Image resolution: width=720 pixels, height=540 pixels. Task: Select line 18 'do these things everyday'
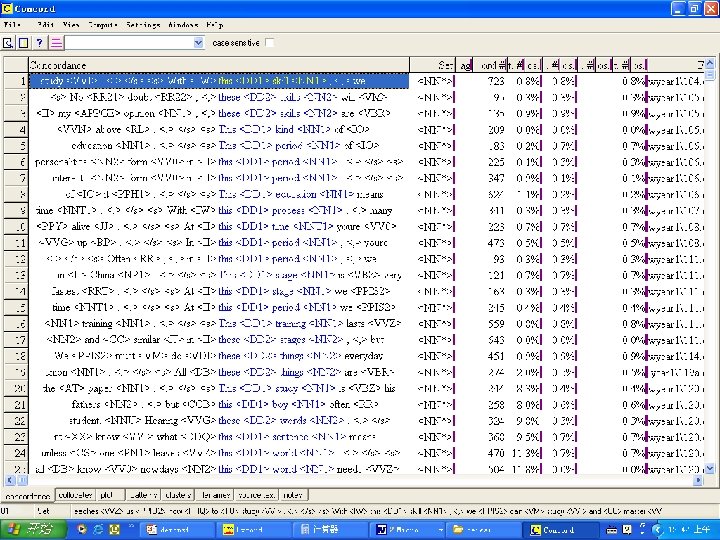pos(219,356)
